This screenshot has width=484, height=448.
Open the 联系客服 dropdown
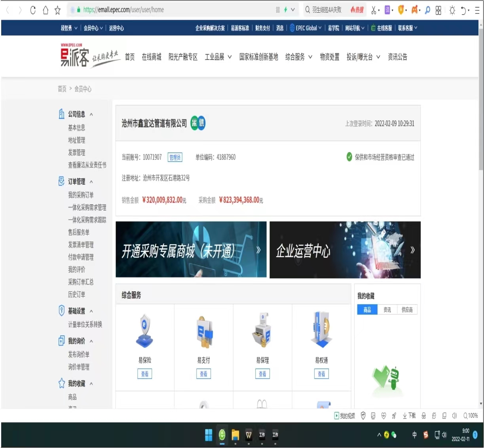coord(408,28)
